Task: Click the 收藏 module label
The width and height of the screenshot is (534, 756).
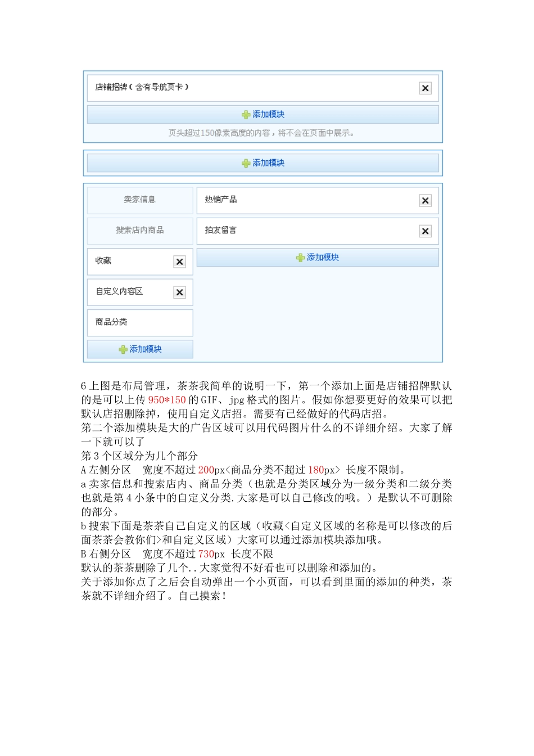Action: pos(103,261)
